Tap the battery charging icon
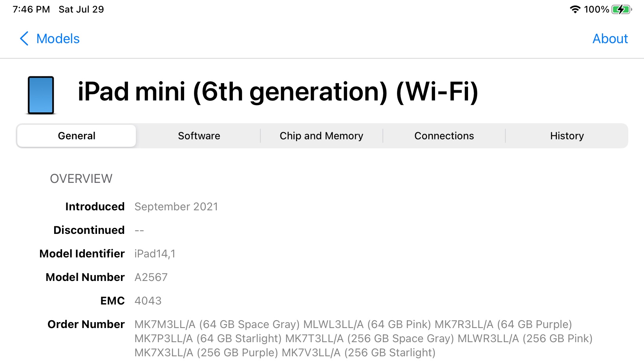Screen dimensions: 644x361 pyautogui.click(x=621, y=9)
